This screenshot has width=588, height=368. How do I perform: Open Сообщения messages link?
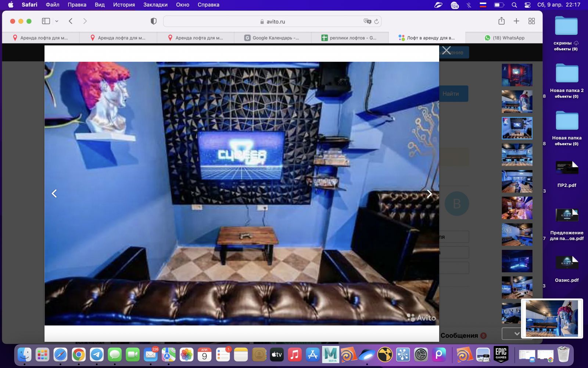coord(459,336)
